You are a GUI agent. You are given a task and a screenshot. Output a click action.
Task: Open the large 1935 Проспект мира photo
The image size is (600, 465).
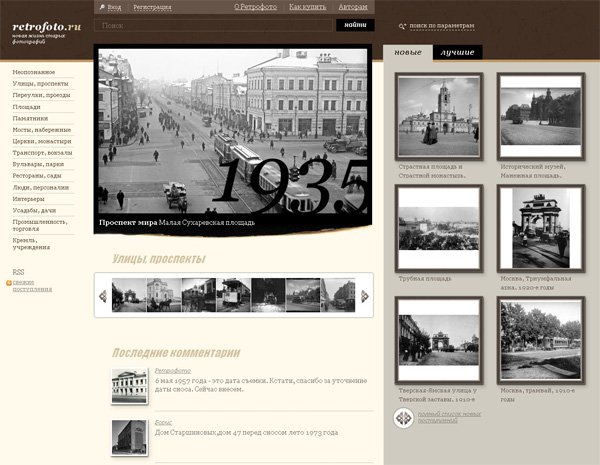[233, 131]
